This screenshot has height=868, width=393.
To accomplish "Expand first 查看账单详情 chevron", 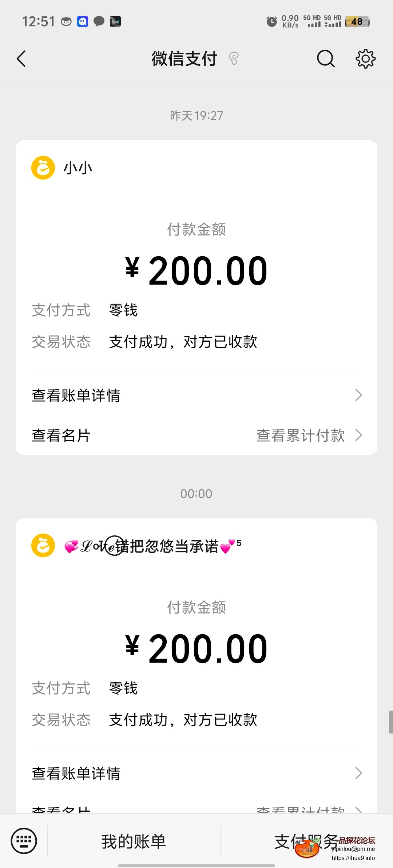I will pos(358,395).
